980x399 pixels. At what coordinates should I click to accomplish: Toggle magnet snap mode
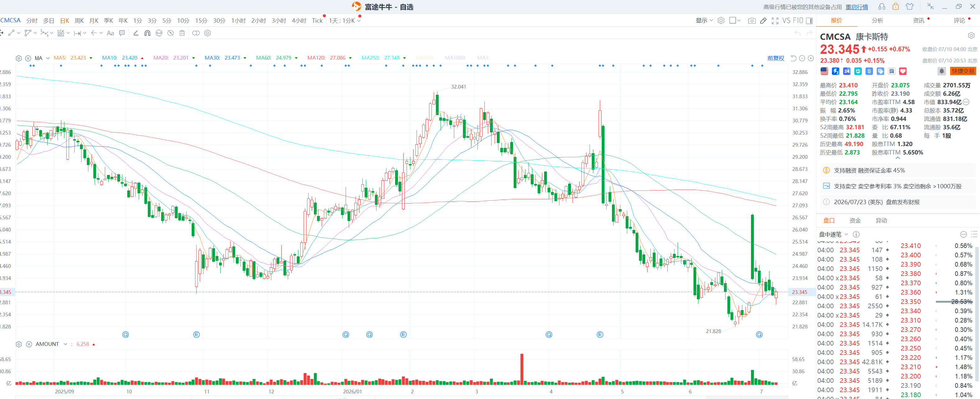tap(147, 33)
